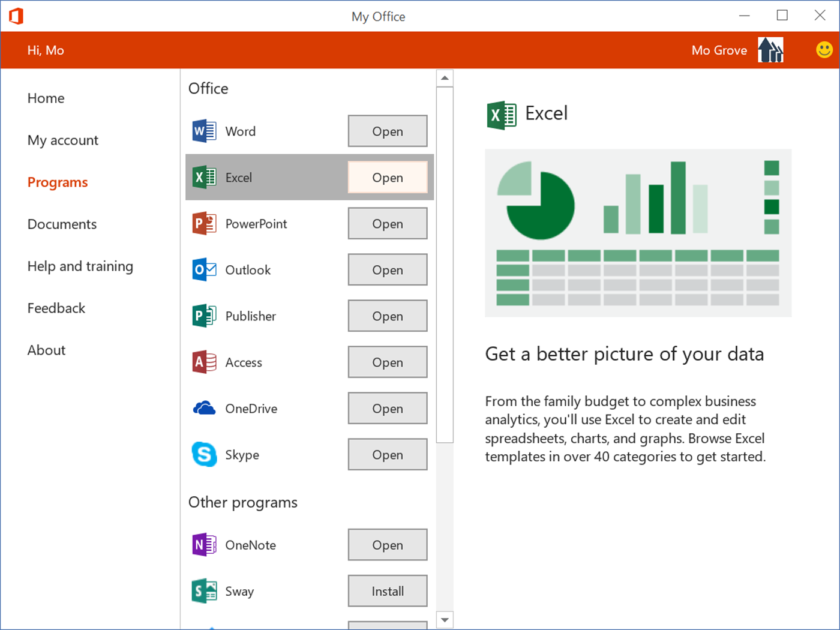The height and width of the screenshot is (630, 840).
Task: Click the Outlook app icon
Action: click(204, 269)
